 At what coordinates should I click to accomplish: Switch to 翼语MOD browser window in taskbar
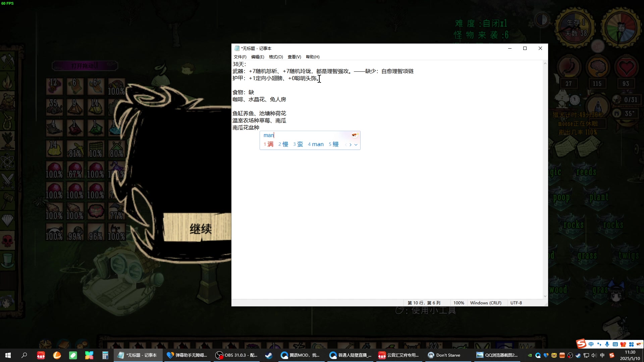tap(301, 355)
